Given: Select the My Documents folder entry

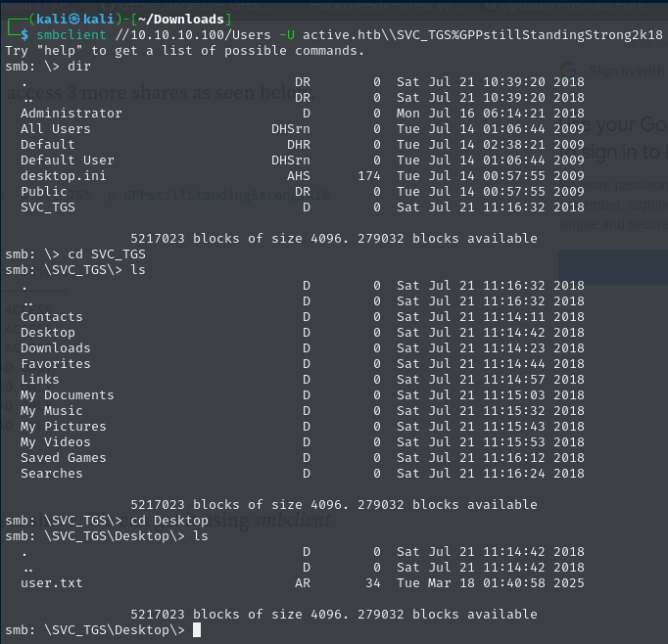Looking at the screenshot, I should coord(67,395).
